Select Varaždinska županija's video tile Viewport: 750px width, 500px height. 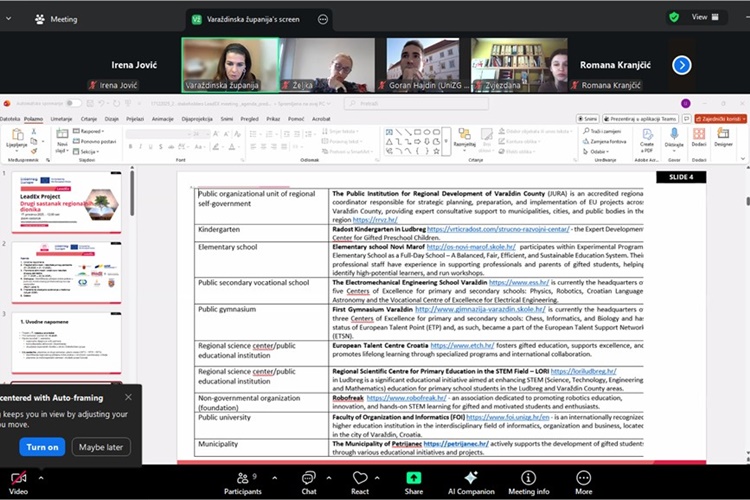pyautogui.click(x=229, y=65)
